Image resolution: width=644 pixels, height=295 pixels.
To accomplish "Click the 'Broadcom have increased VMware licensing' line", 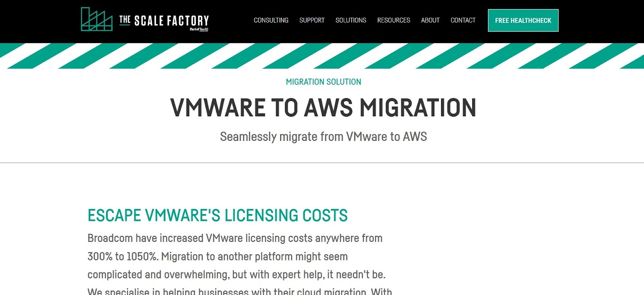I will 235,238.
